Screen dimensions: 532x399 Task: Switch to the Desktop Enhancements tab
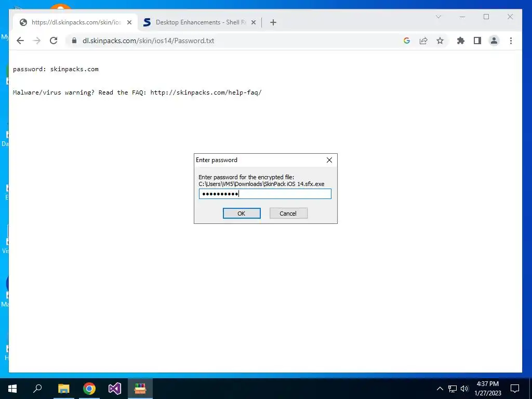coord(200,22)
